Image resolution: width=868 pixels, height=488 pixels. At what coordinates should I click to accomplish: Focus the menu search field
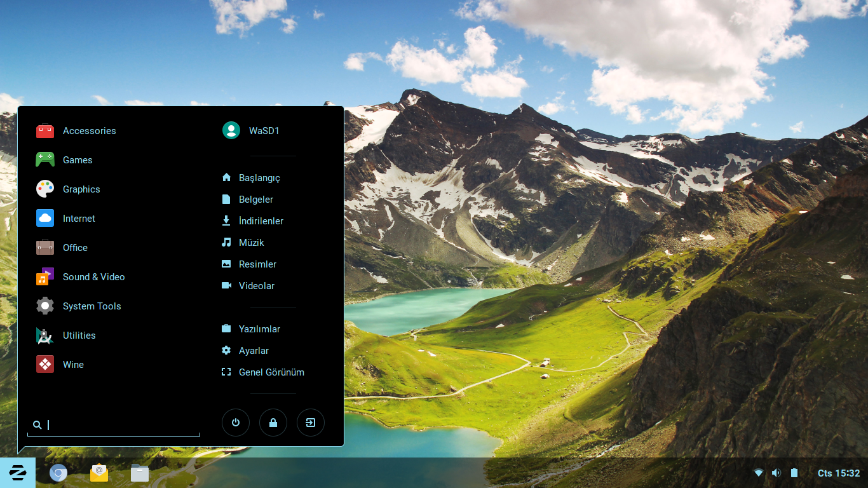pos(114,425)
